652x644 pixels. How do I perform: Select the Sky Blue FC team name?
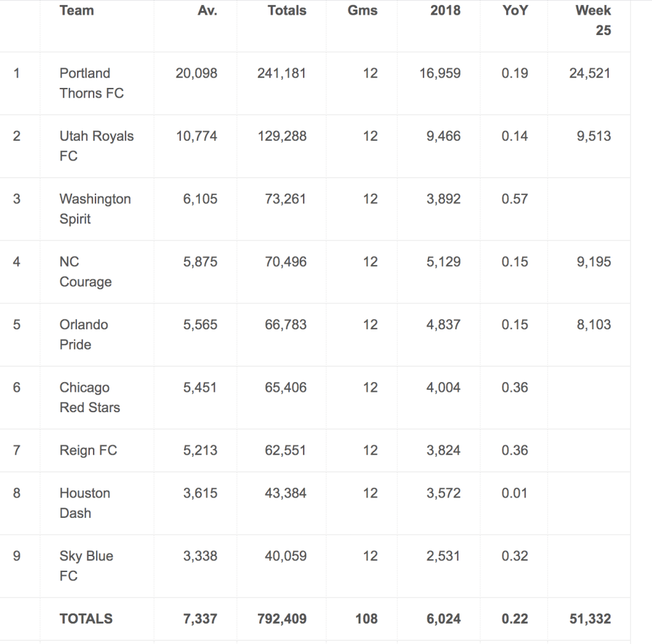(x=86, y=566)
